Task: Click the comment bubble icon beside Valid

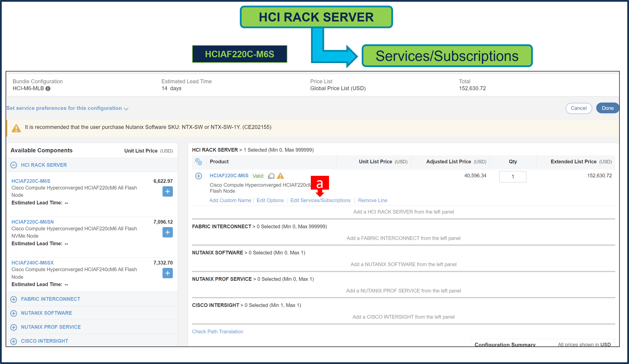Action: 271,176
